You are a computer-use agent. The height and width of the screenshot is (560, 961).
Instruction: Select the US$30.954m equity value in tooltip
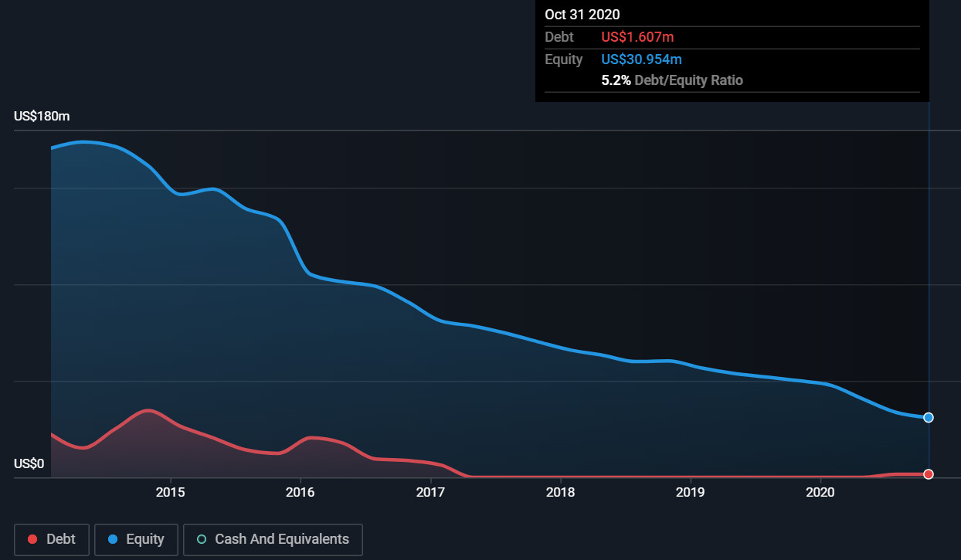pyautogui.click(x=641, y=59)
